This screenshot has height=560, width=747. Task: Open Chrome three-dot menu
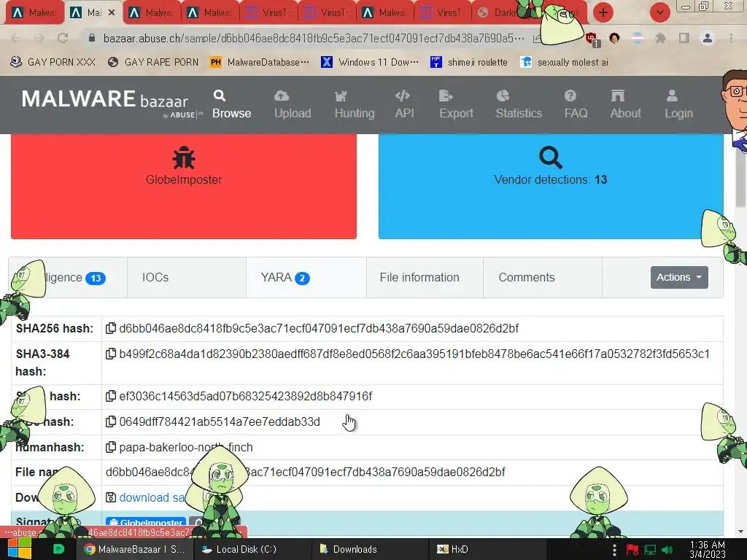click(731, 38)
